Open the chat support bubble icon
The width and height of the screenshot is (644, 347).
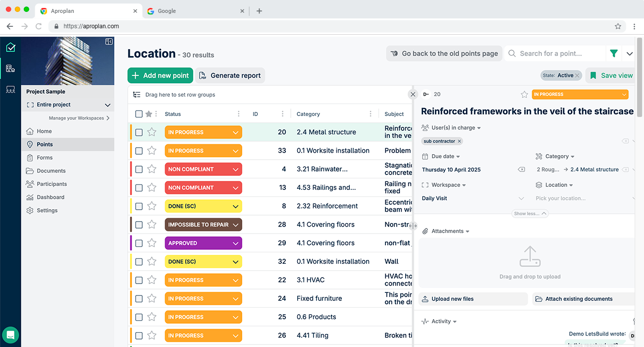pos(10,335)
